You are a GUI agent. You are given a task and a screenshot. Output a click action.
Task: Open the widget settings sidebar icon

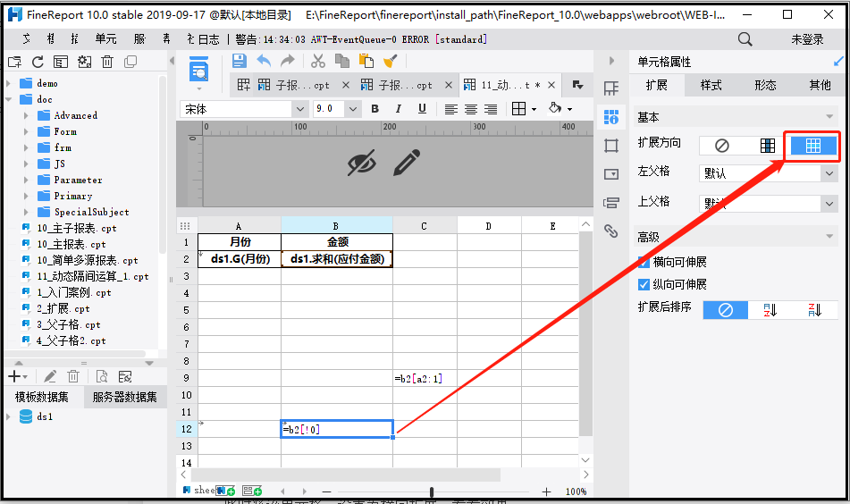coord(611,174)
